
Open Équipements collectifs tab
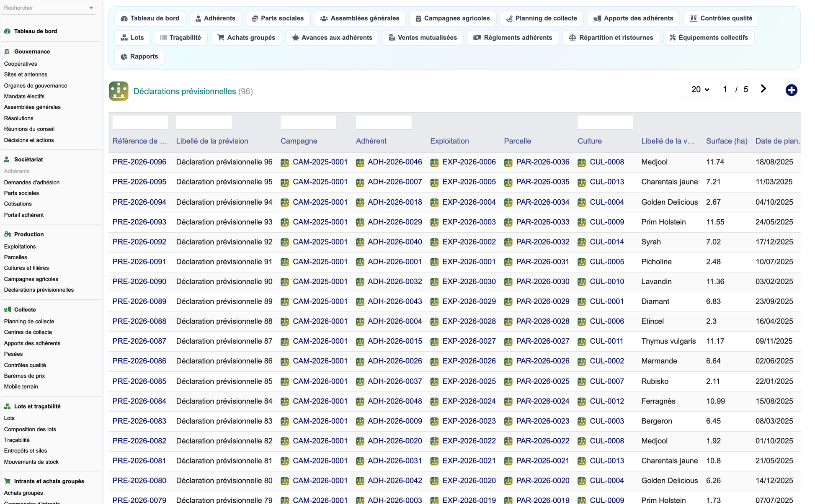pos(709,38)
